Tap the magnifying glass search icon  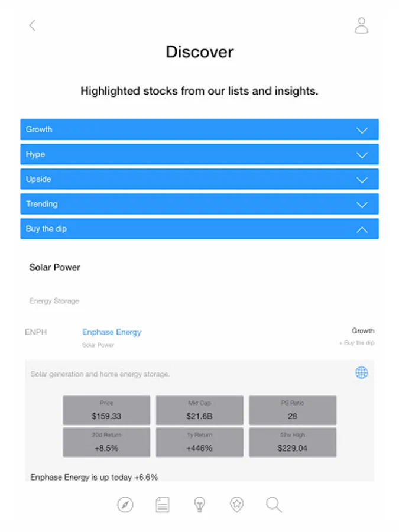(x=274, y=505)
